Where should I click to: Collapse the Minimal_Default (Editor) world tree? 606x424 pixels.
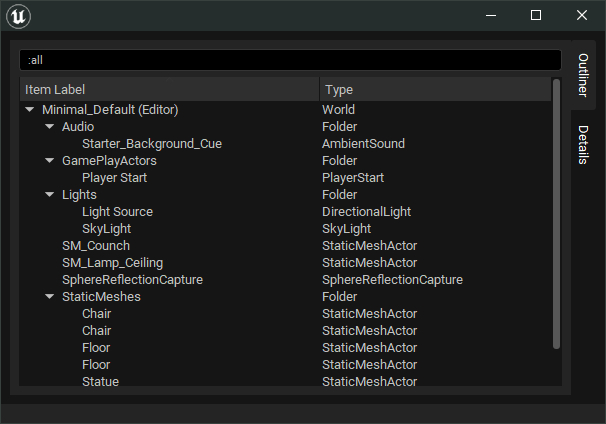tap(30, 110)
